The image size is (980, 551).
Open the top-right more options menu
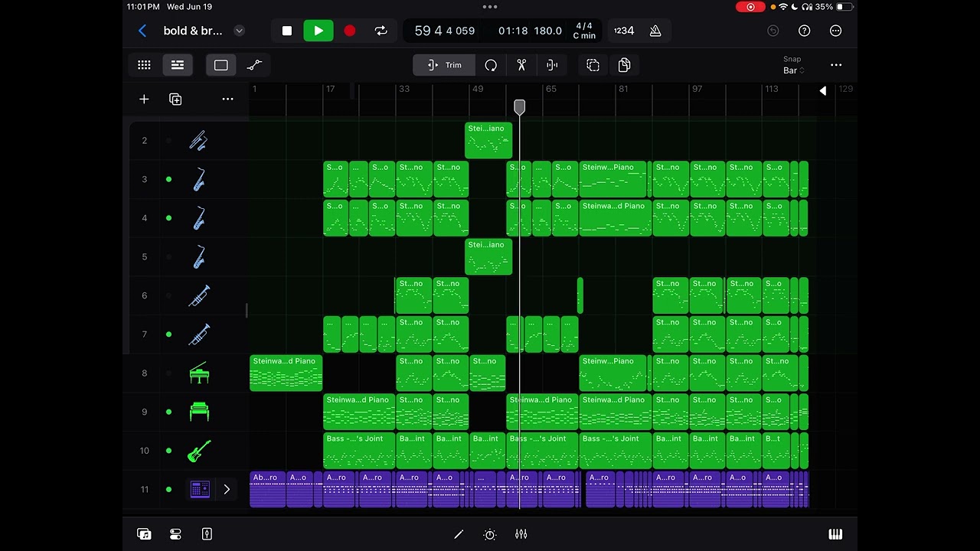835,31
